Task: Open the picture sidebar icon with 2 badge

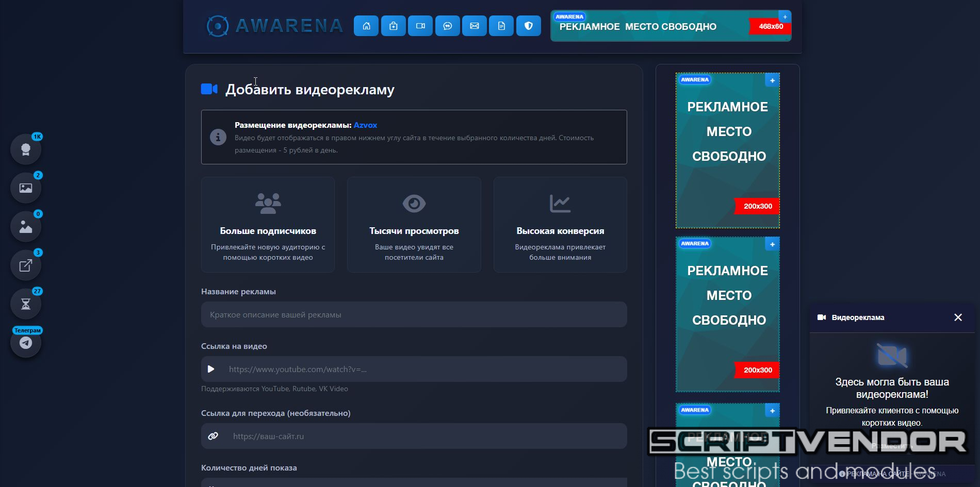Action: pos(26,188)
